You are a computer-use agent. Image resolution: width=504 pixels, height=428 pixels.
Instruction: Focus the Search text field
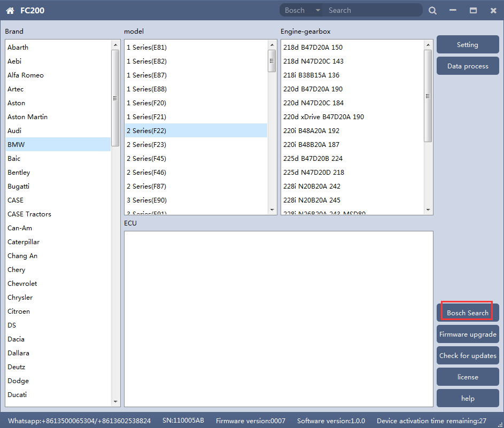[373, 10]
